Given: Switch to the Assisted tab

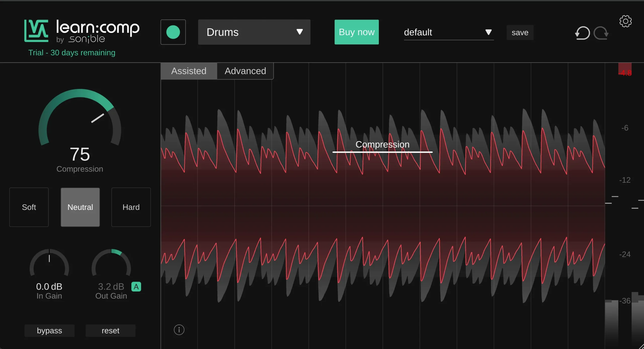Looking at the screenshot, I should [189, 71].
